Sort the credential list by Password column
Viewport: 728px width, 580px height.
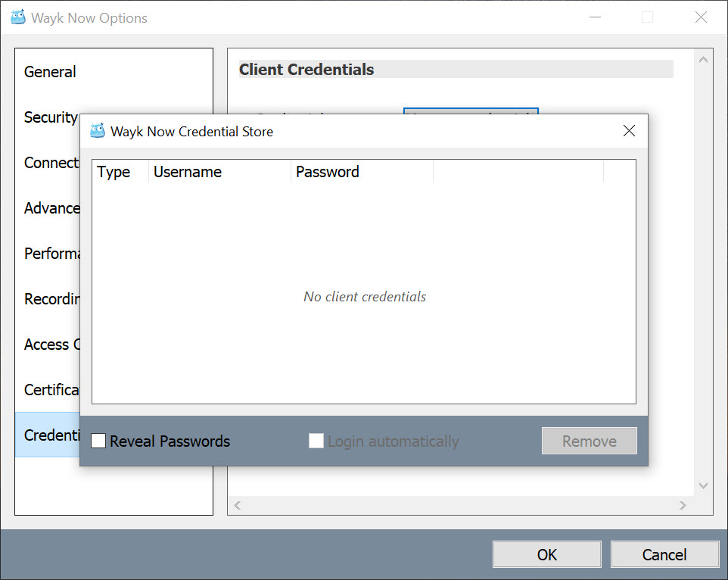click(x=362, y=172)
